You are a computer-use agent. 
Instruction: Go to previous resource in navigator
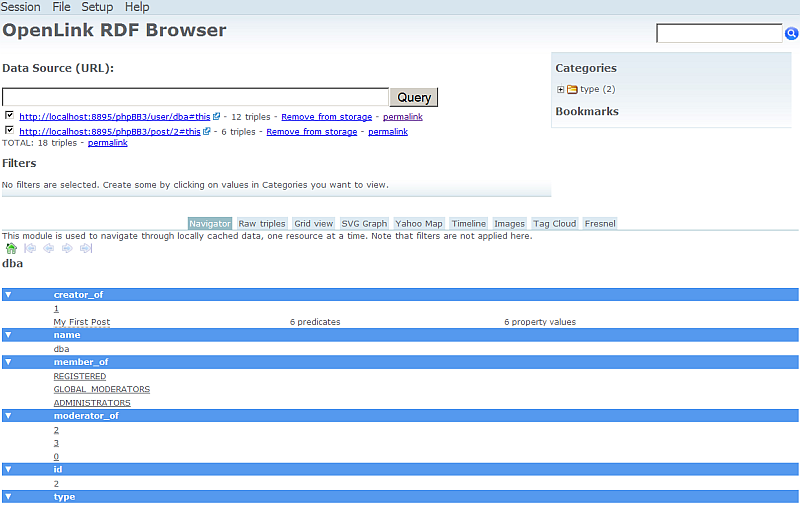(48, 248)
